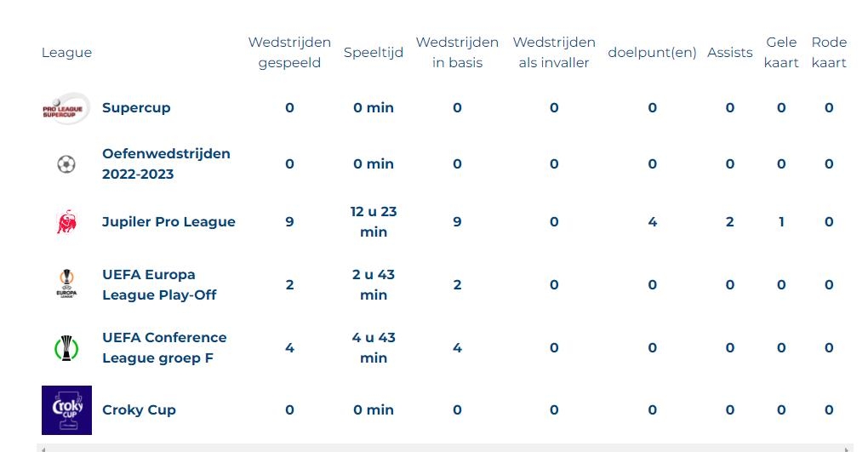868x452 pixels.
Task: Click the doelpunt(en) column header
Action: tap(652, 53)
